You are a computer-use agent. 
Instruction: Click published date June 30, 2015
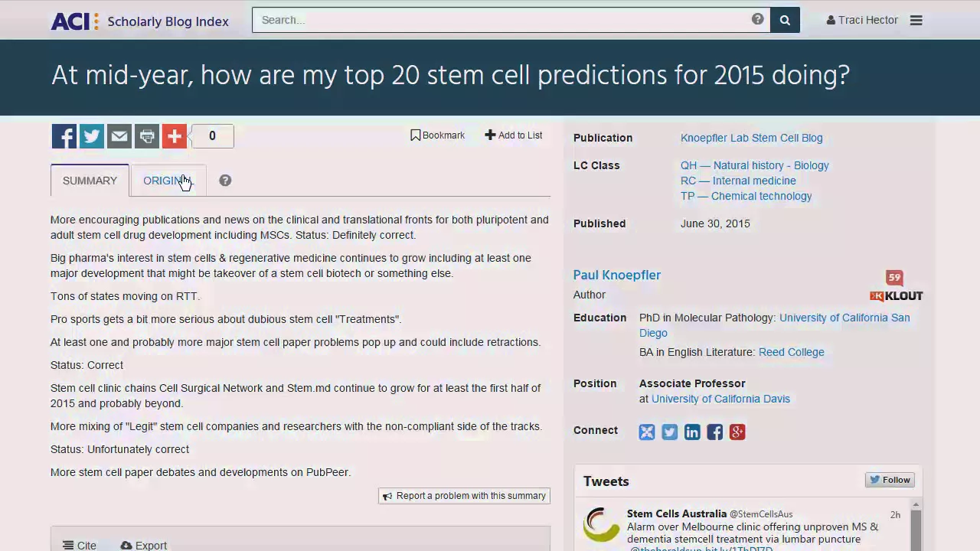715,223
